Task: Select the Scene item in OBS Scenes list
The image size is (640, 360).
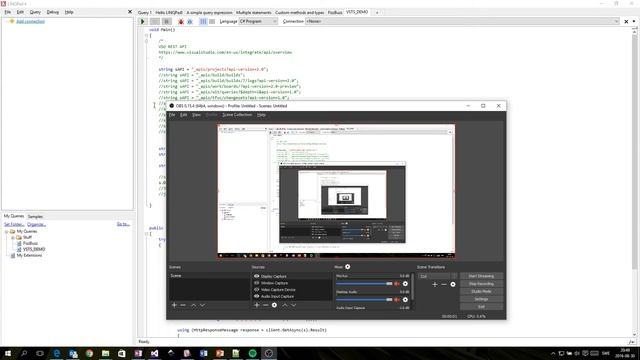Action: (209, 276)
